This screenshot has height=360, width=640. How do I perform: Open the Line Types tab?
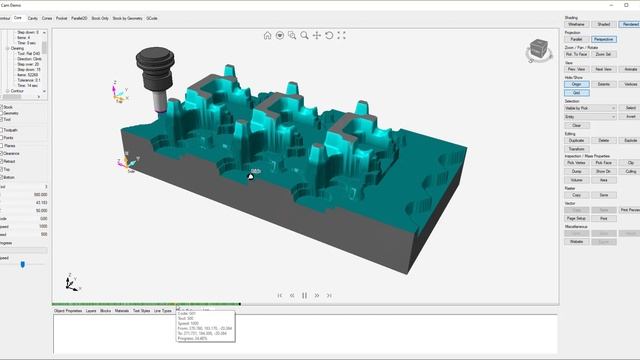pos(162,311)
